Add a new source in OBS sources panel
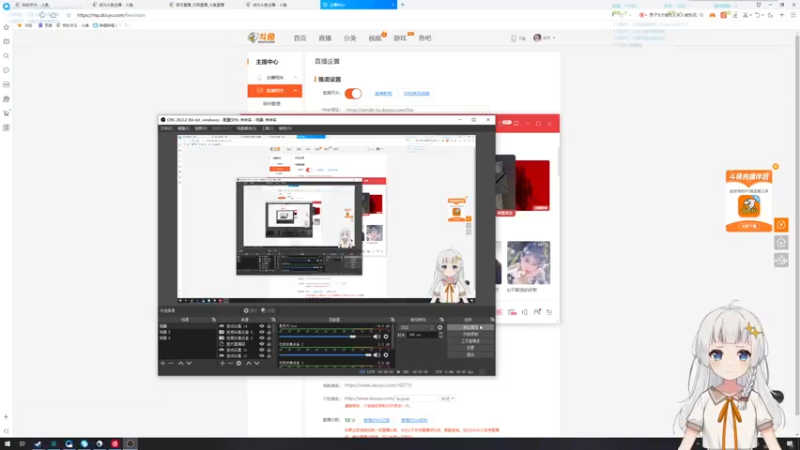This screenshot has width=800, height=450. coord(222,363)
